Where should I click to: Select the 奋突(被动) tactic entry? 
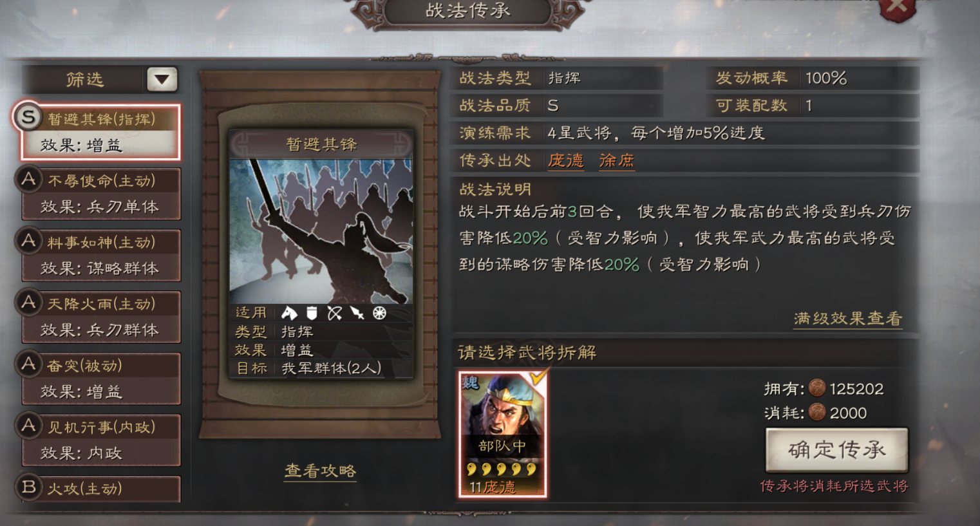(x=101, y=379)
